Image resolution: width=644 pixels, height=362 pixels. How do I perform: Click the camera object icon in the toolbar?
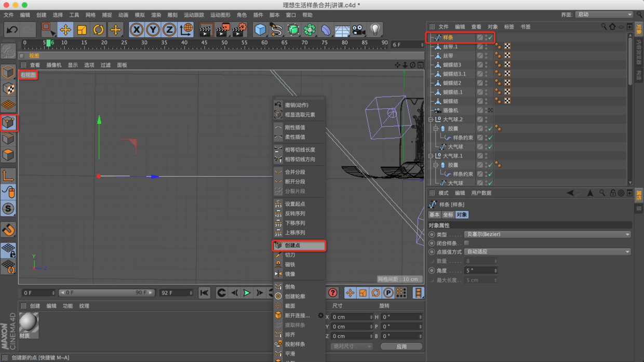[358, 30]
